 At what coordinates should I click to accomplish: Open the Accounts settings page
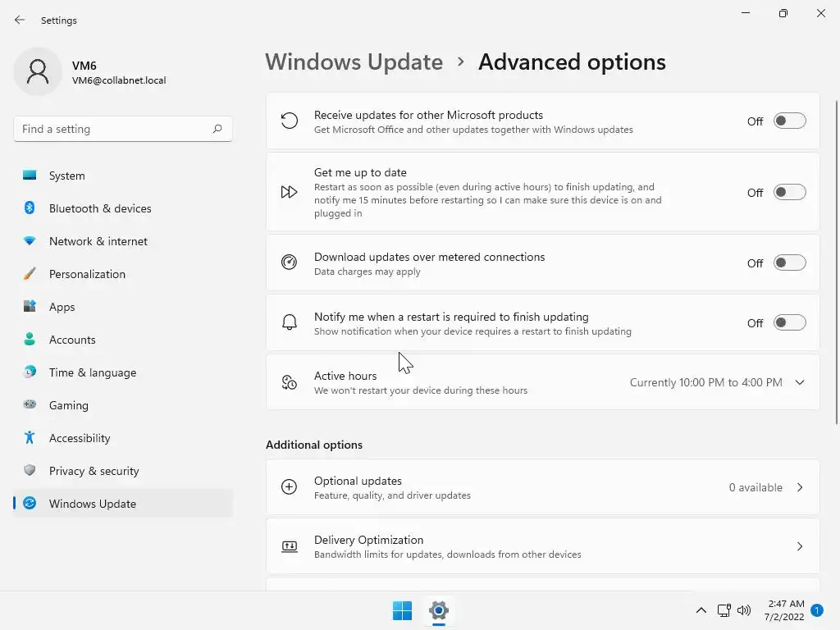(123, 340)
